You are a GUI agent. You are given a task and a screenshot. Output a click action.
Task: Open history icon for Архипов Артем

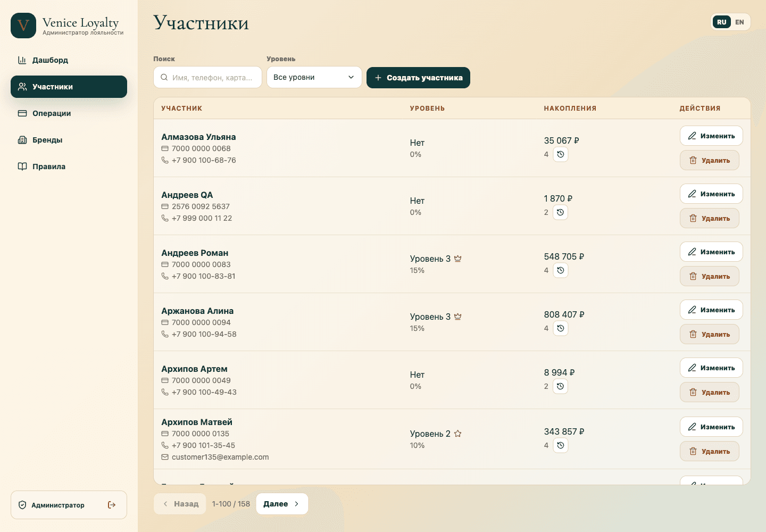click(561, 386)
